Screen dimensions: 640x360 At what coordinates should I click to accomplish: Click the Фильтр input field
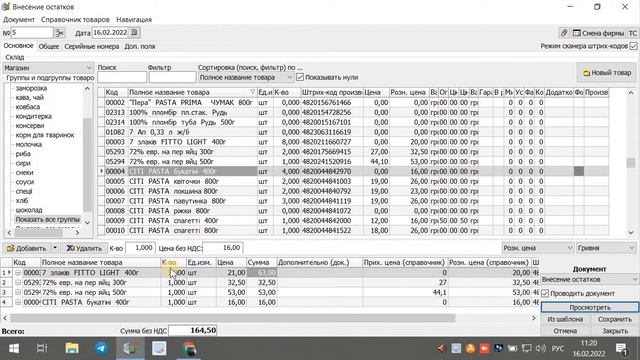click(x=172, y=77)
